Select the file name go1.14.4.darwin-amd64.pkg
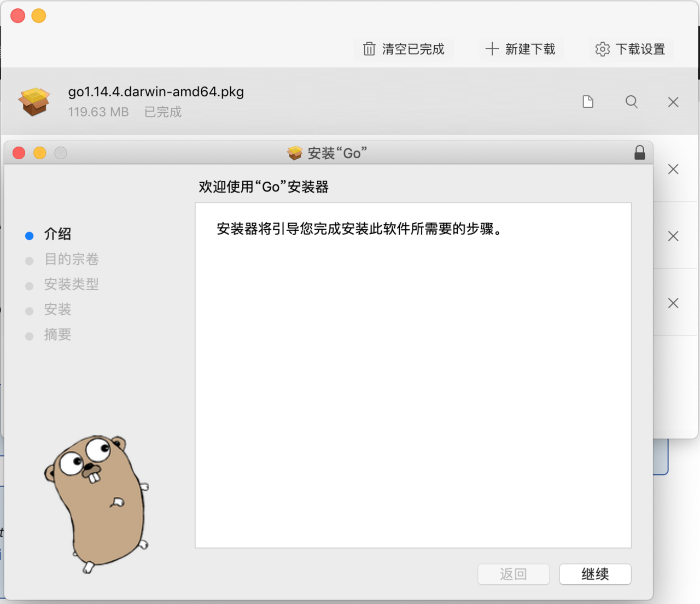 (156, 92)
